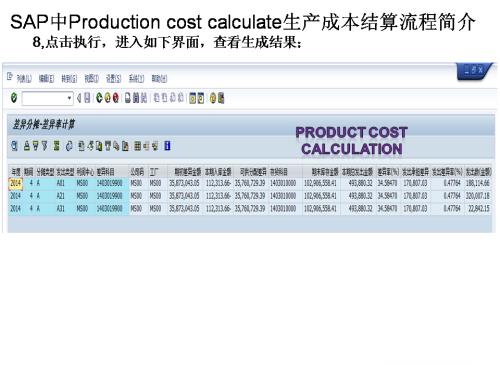This screenshot has width=500, height=365.
Task: Click the blue Information icon
Action: 167,146
